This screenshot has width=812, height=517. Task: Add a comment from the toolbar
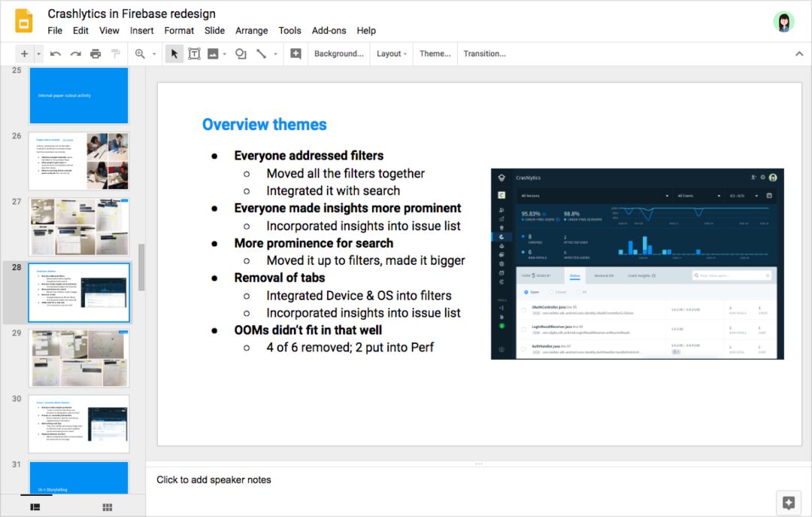click(x=295, y=53)
